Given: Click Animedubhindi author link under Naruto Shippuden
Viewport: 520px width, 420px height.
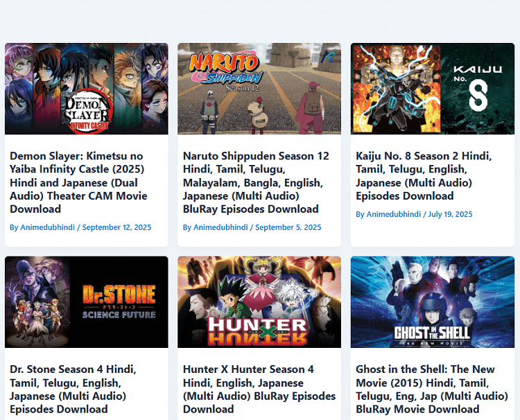Looking at the screenshot, I should [220, 227].
